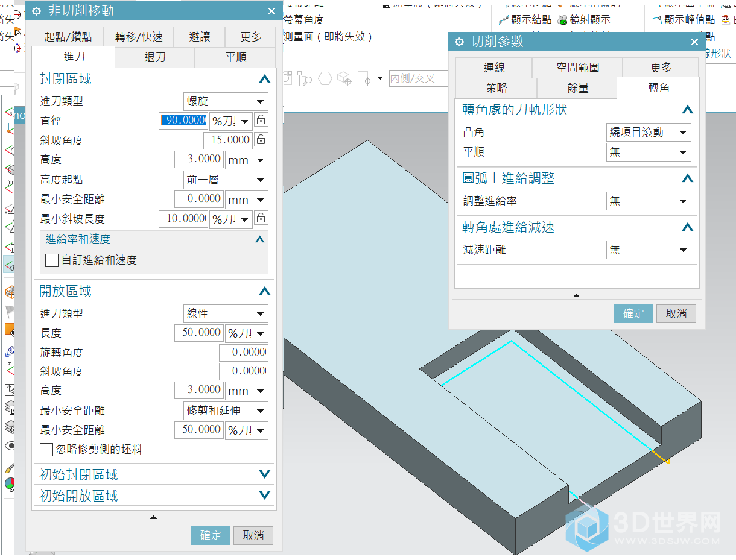Image resolution: width=736 pixels, height=560 pixels.
Task: Toggle the lock icon beside 最小斜坡長度
Action: click(x=261, y=218)
